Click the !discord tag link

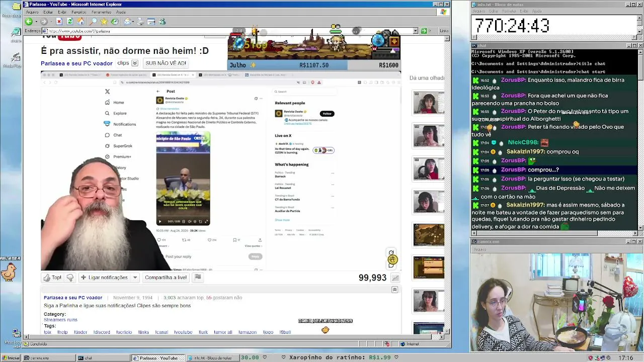(102, 332)
